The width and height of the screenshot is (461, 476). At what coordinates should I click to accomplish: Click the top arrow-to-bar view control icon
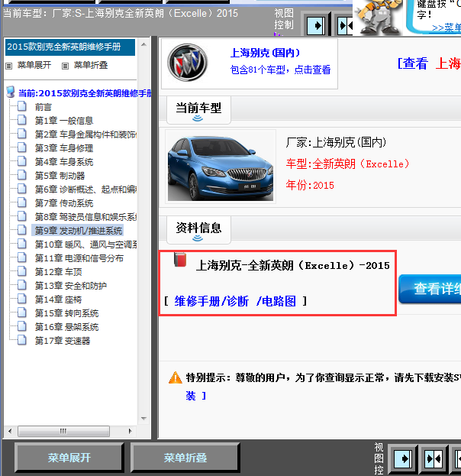[316, 25]
